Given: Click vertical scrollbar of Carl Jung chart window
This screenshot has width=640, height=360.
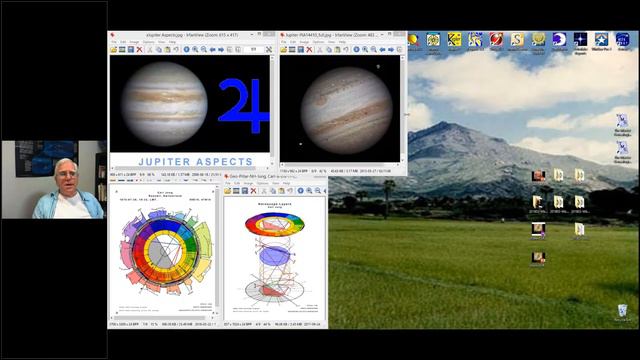Looking at the screenshot, I should (x=217, y=250).
